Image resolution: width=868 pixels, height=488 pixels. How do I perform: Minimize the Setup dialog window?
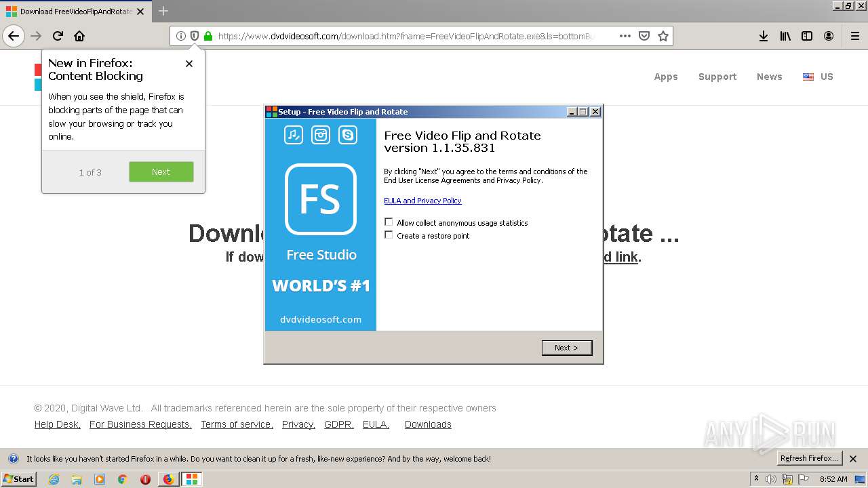(x=572, y=112)
